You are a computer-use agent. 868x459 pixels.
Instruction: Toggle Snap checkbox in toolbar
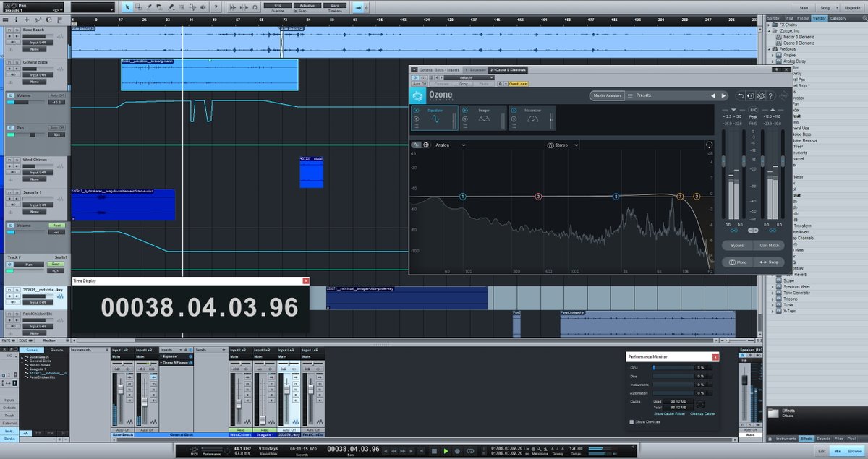(x=295, y=11)
